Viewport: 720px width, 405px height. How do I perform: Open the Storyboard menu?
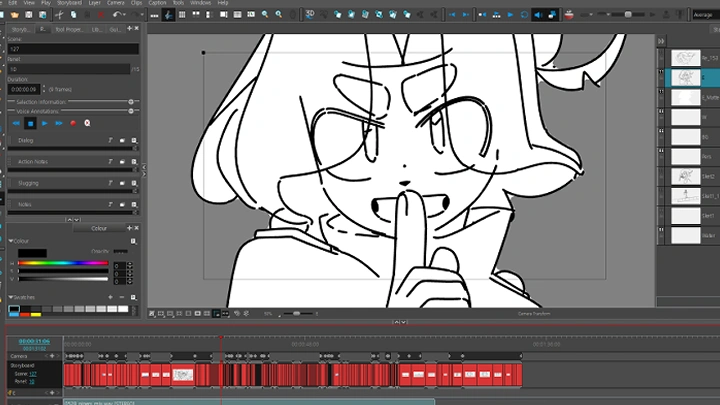69,3
